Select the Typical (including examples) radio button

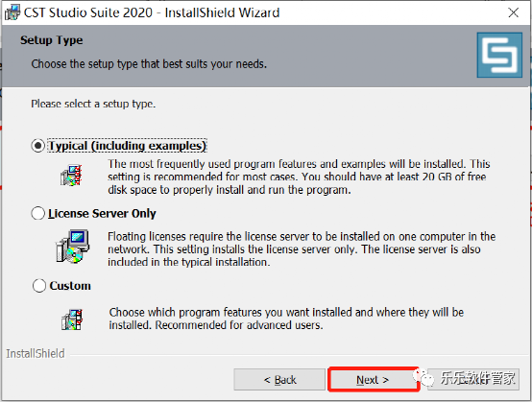(37, 146)
